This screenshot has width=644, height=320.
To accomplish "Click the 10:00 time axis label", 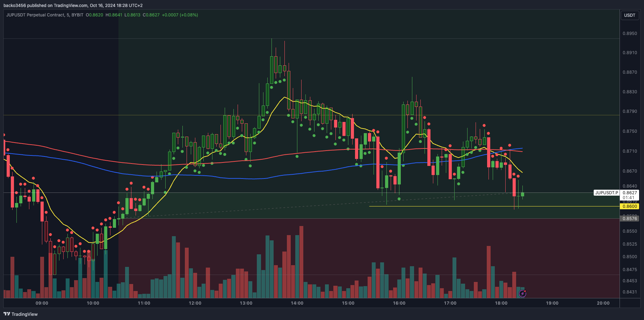I will point(93,303).
